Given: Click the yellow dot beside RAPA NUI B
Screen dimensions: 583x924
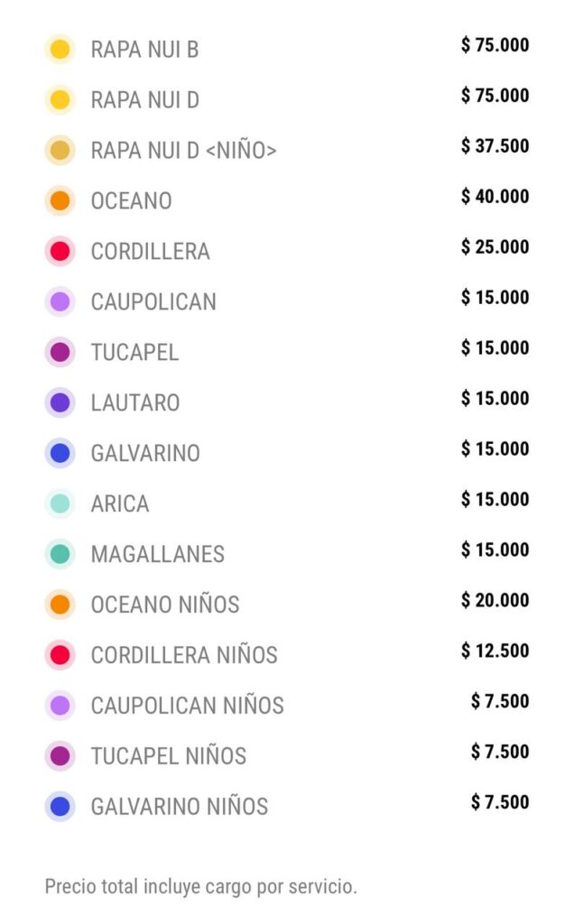Looking at the screenshot, I should [x=60, y=49].
